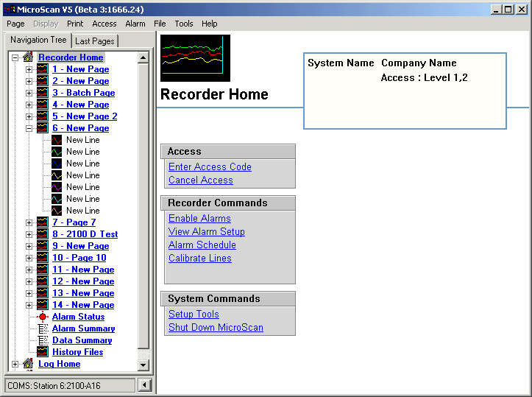532x397 pixels.
Task: Click the Enable Alarms link
Action: pos(200,218)
